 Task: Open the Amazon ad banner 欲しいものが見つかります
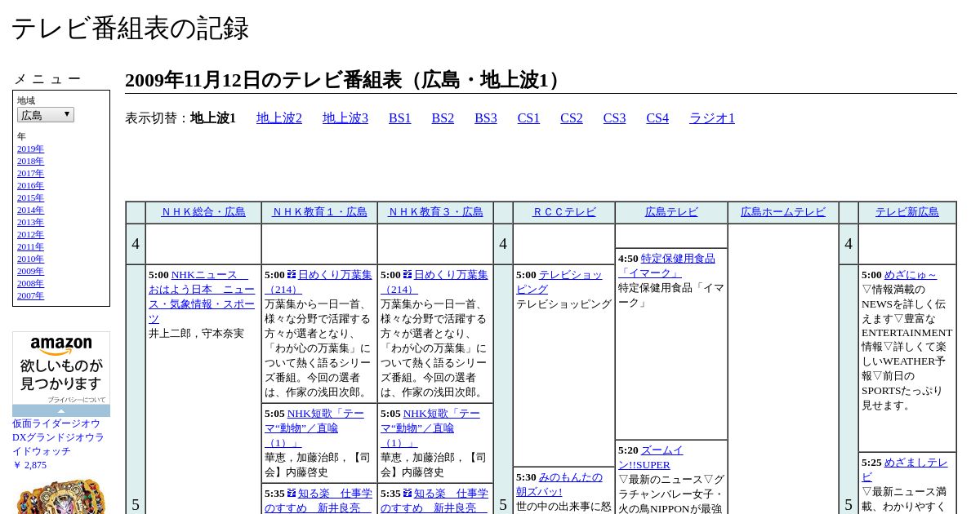click(x=61, y=374)
